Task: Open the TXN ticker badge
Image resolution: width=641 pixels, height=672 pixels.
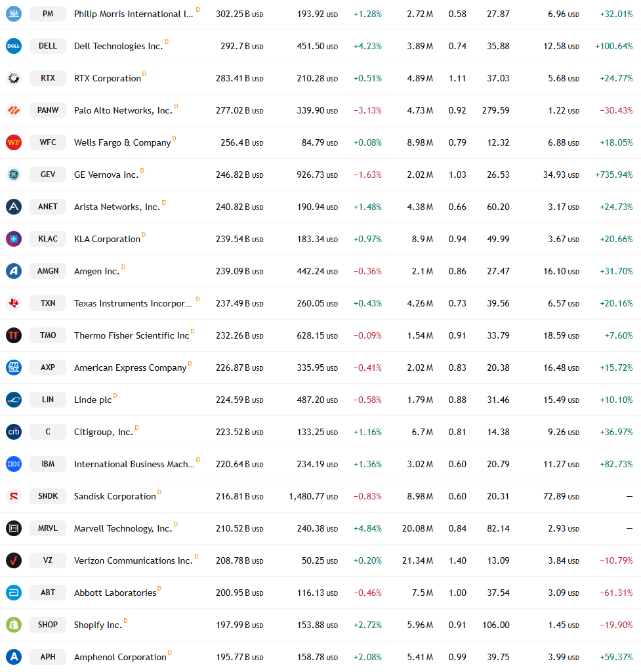Action: [48, 303]
